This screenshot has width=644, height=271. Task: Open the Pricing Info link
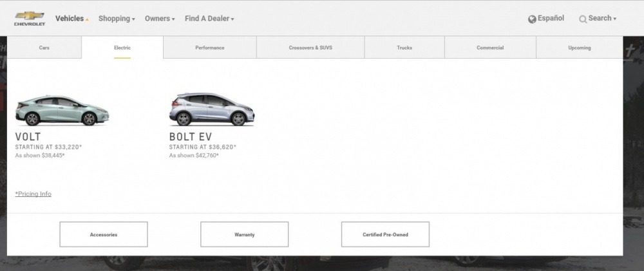tap(33, 194)
